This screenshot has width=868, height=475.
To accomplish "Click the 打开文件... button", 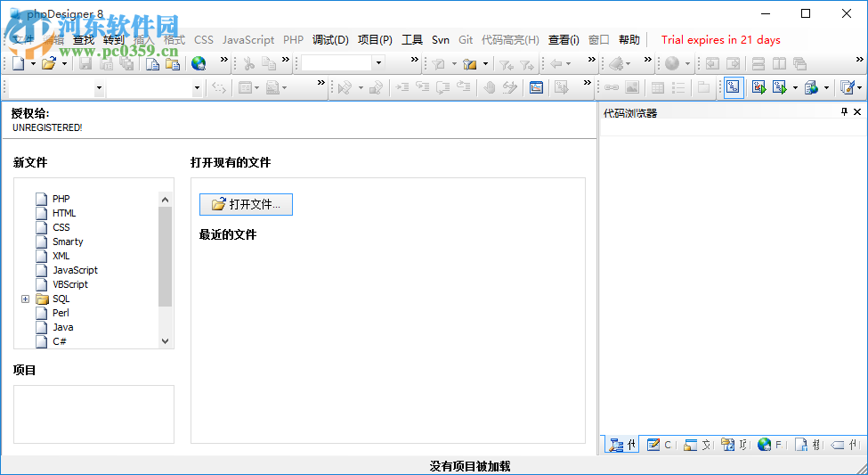I will 246,204.
